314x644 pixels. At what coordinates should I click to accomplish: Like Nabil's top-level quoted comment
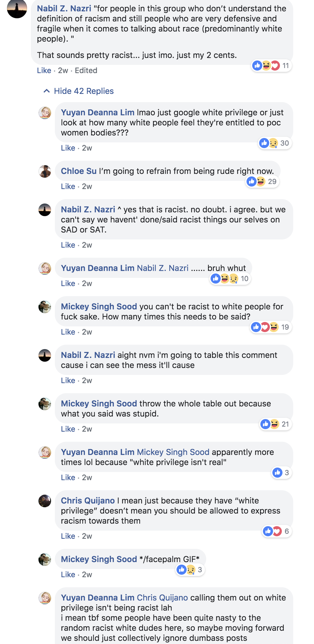coord(44,71)
